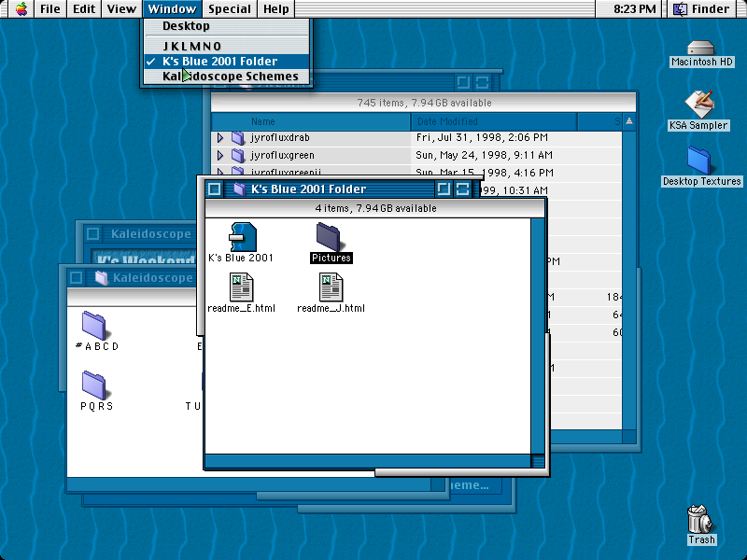Screen dimensions: 747x560
Task: Click close box of background Kaleidoscope folder window
Action: 76,277
